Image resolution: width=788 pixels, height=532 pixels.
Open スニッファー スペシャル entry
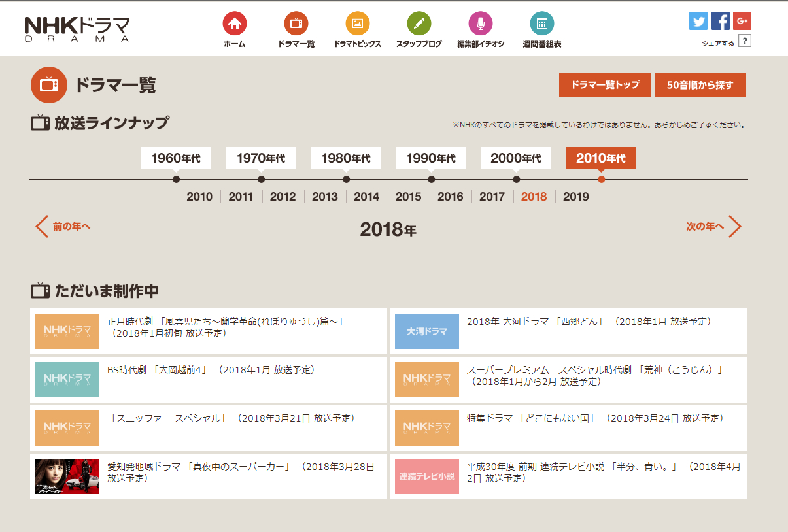(209, 428)
